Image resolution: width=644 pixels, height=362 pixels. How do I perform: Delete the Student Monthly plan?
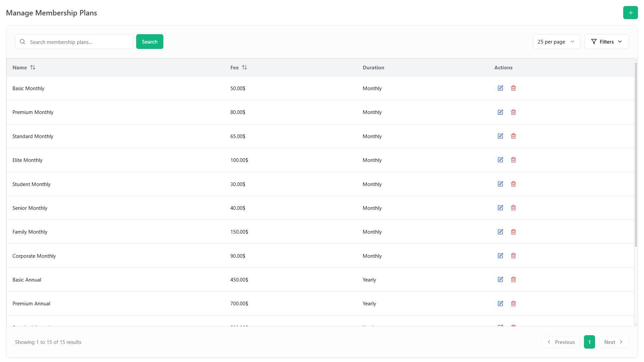point(514,184)
